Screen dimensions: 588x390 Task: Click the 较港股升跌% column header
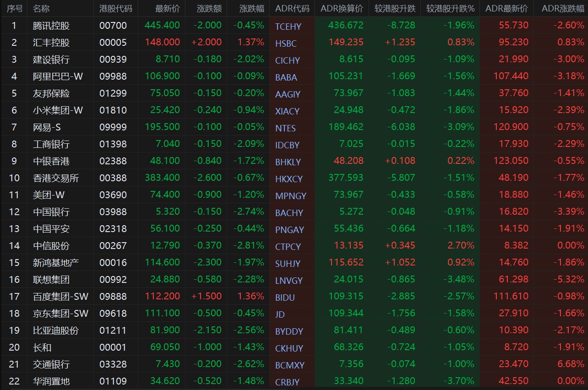coord(451,9)
